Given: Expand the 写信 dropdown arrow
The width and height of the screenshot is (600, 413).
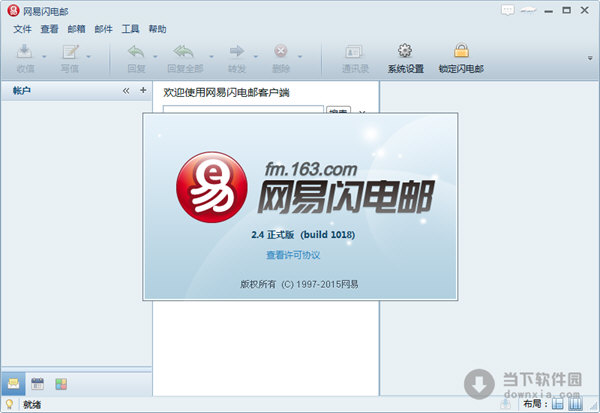Looking at the screenshot, I should pyautogui.click(x=88, y=57).
